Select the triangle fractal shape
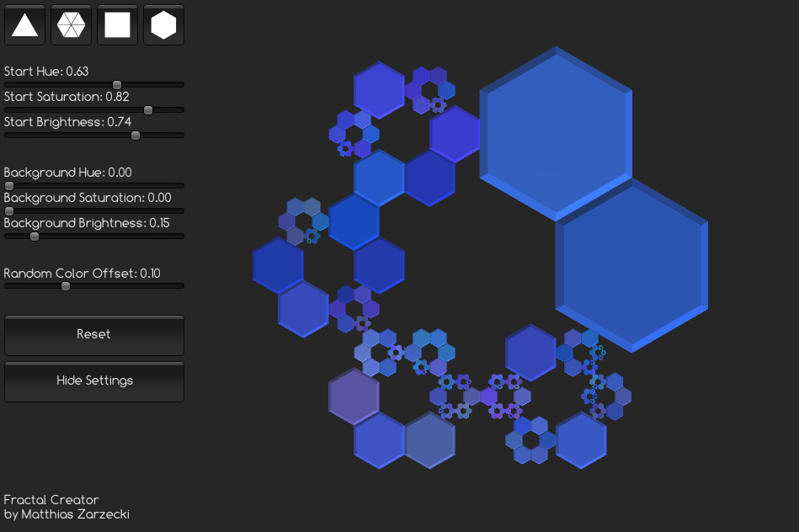This screenshot has width=799, height=532. pos(25,25)
